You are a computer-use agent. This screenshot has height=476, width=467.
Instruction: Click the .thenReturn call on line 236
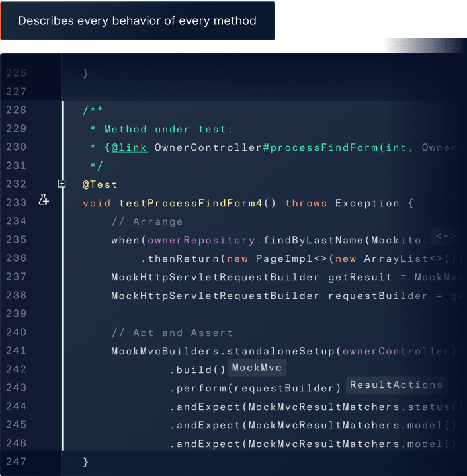point(183,259)
